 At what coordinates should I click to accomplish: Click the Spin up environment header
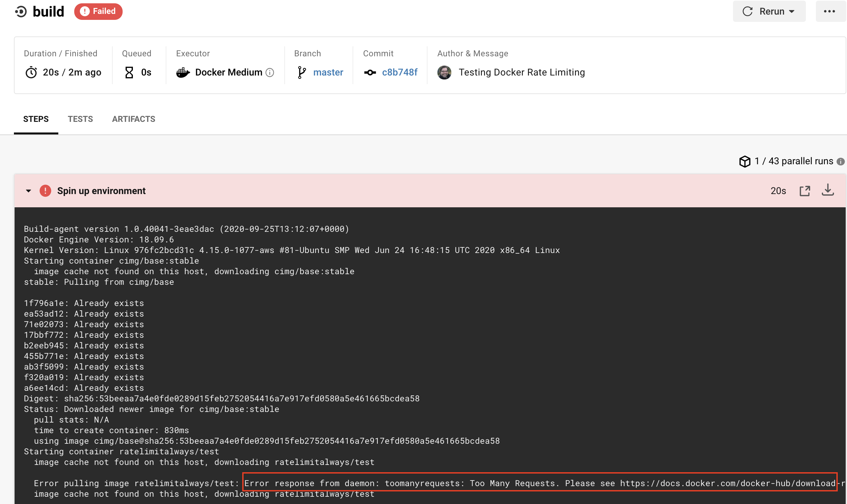click(x=101, y=191)
